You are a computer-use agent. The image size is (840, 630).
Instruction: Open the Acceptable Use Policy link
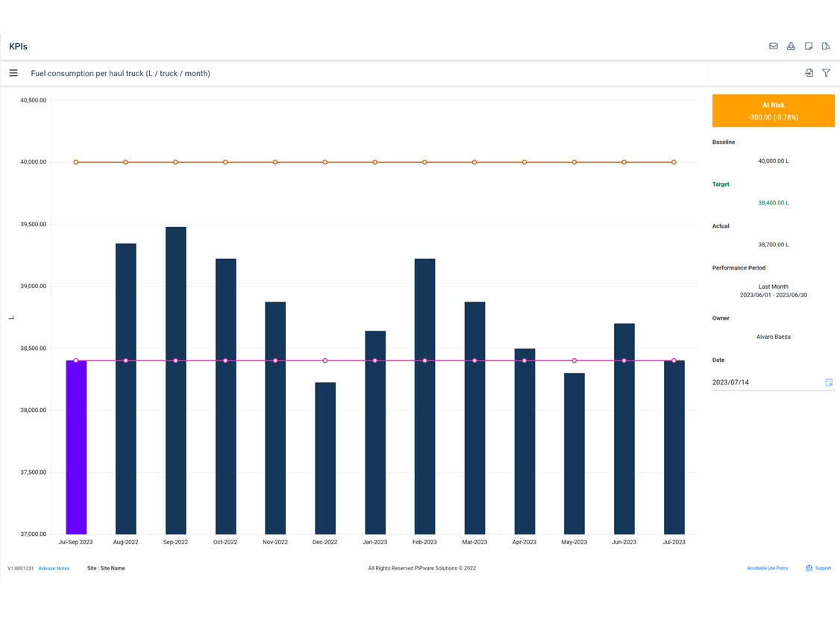click(x=767, y=568)
